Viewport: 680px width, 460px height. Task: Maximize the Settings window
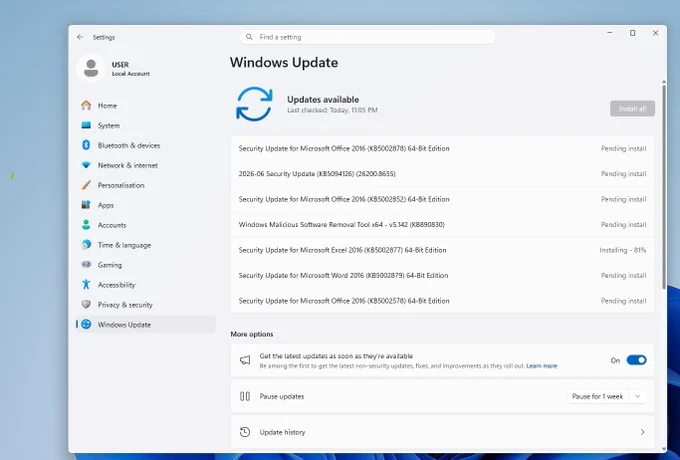(633, 33)
